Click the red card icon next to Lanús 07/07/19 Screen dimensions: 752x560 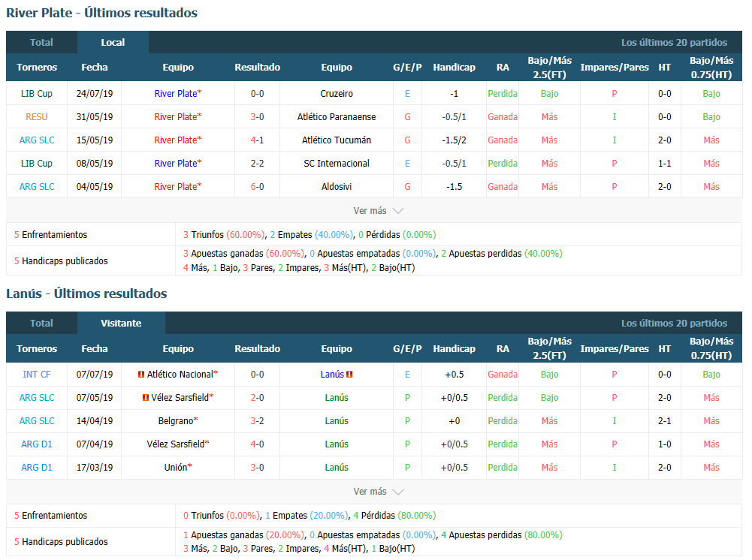349,374
